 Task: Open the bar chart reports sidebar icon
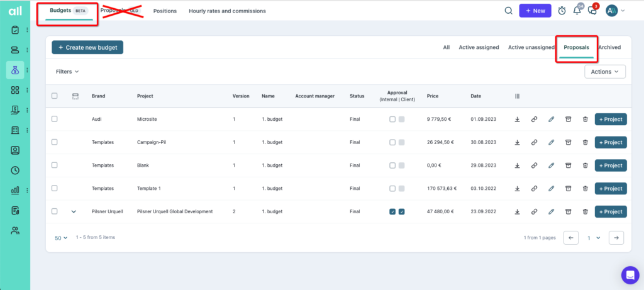[x=15, y=190]
